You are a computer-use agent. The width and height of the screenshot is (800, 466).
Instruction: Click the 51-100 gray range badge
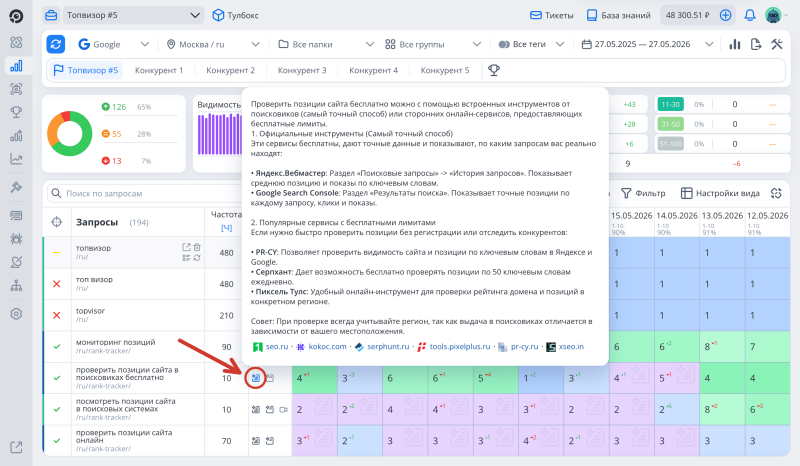(x=670, y=144)
